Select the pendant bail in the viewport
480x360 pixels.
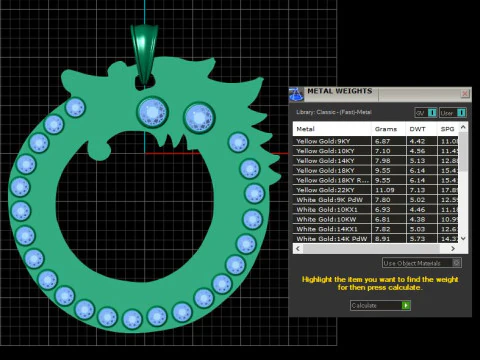[x=144, y=53]
